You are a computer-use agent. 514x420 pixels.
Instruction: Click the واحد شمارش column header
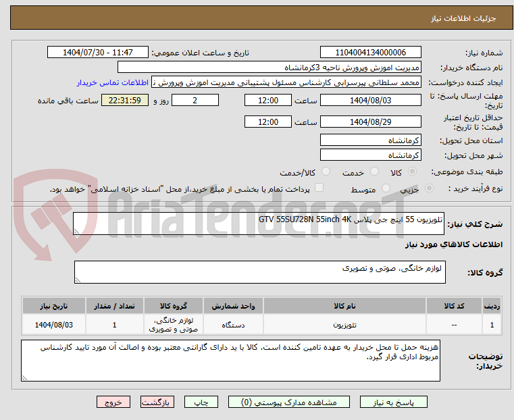click(233, 306)
